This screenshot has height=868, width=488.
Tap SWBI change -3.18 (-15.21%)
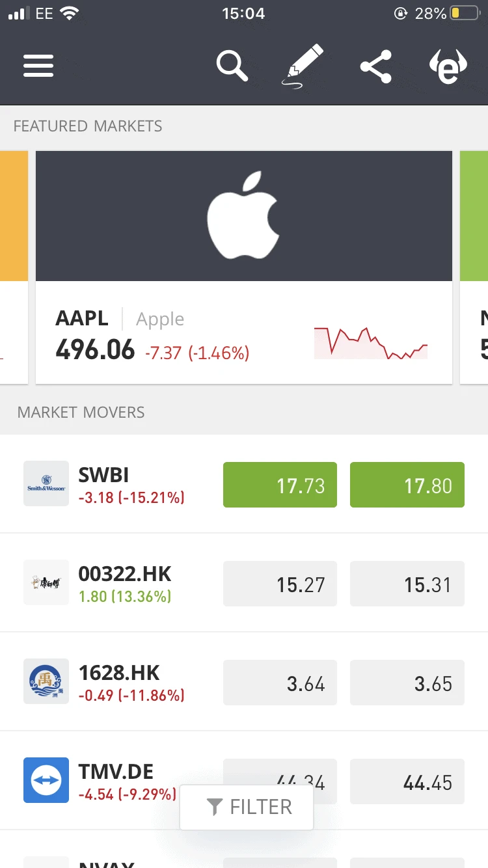pos(131,498)
